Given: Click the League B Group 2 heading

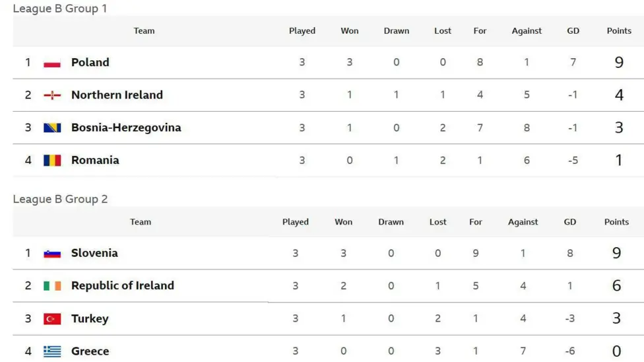Looking at the screenshot, I should click(61, 199).
